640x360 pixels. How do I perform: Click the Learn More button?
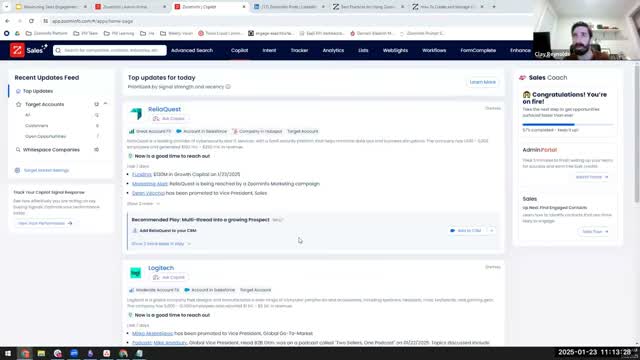482,82
